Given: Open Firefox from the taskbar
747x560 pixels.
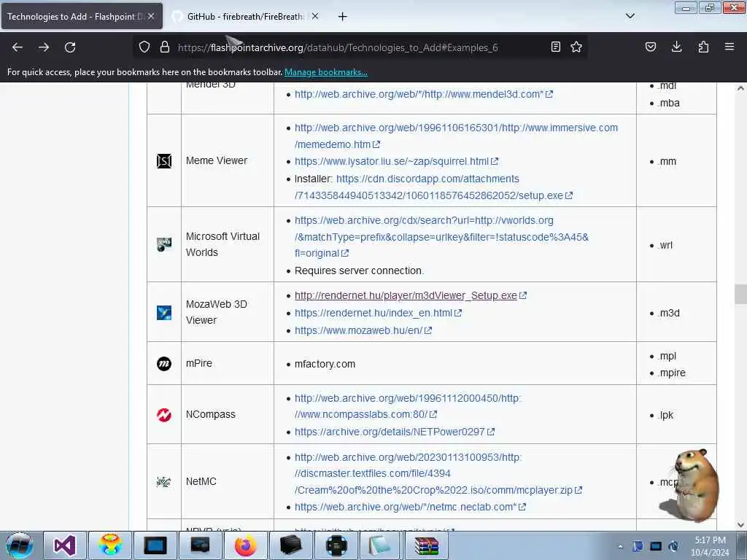Looking at the screenshot, I should click(246, 545).
